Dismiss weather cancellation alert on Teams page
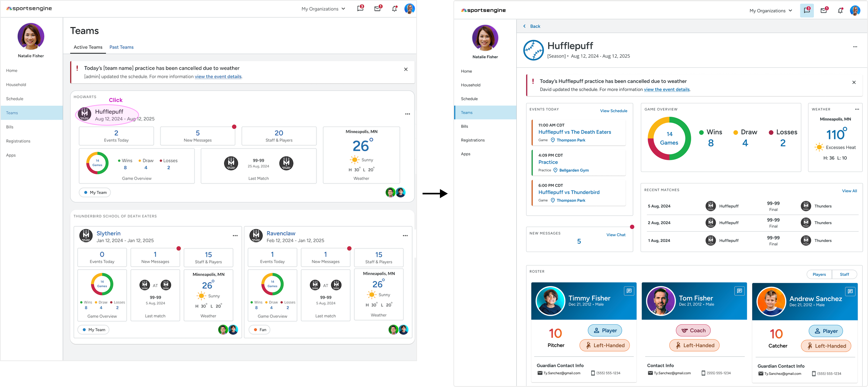868x387 pixels. point(406,70)
